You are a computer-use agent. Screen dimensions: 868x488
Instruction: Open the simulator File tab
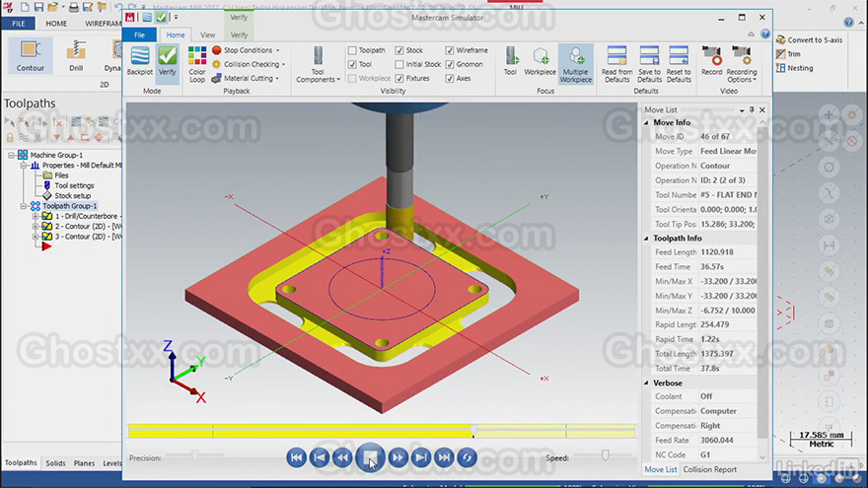click(139, 35)
